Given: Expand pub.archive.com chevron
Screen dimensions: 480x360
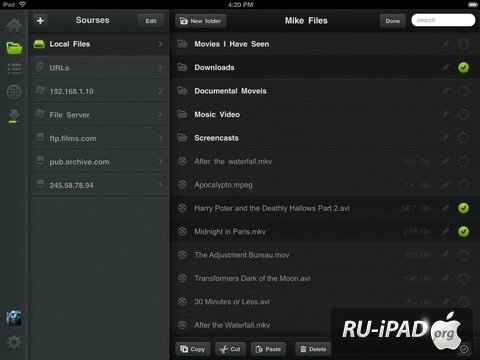Looking at the screenshot, I should pos(161,162).
